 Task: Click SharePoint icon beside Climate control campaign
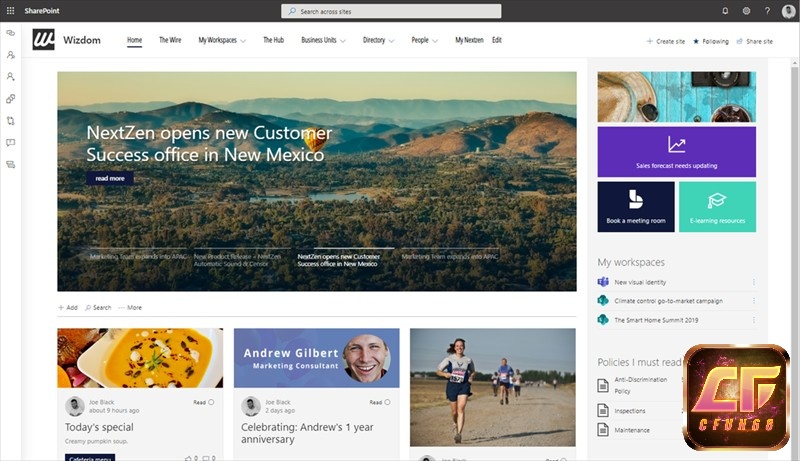(603, 301)
